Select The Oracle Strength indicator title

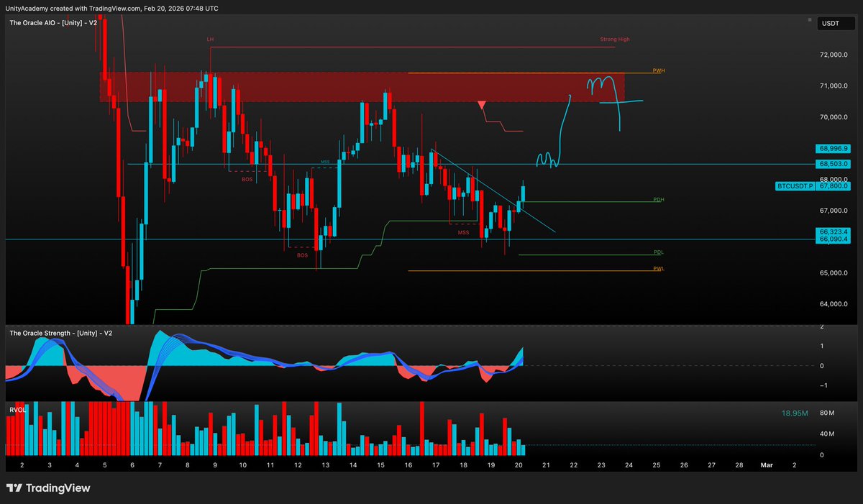click(x=60, y=334)
